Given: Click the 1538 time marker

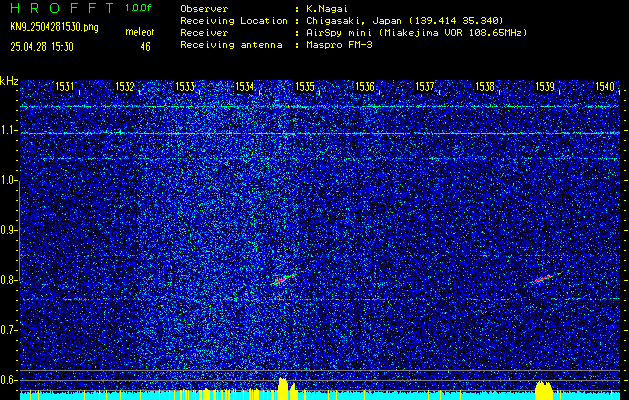Looking at the screenshot, I should (485, 86).
